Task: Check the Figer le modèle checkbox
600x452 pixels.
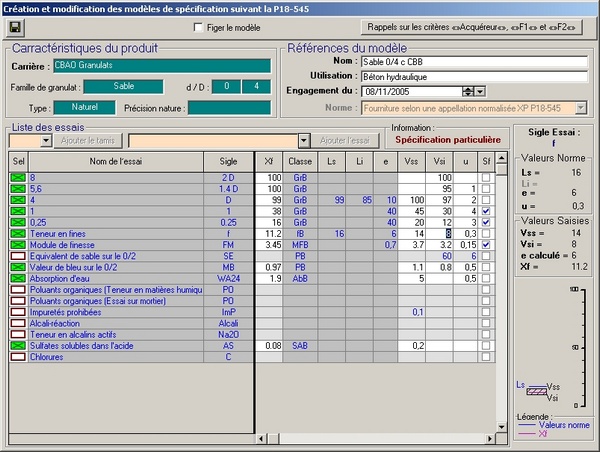Action: [x=198, y=27]
